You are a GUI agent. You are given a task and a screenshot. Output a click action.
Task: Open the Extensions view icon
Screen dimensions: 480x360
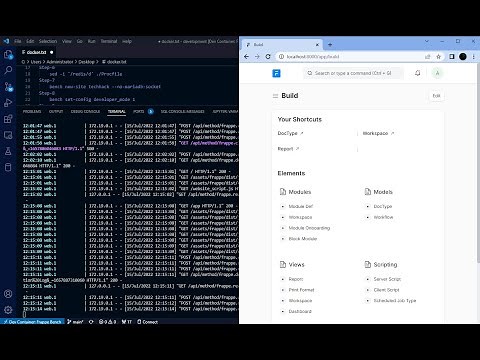click(x=8, y=119)
